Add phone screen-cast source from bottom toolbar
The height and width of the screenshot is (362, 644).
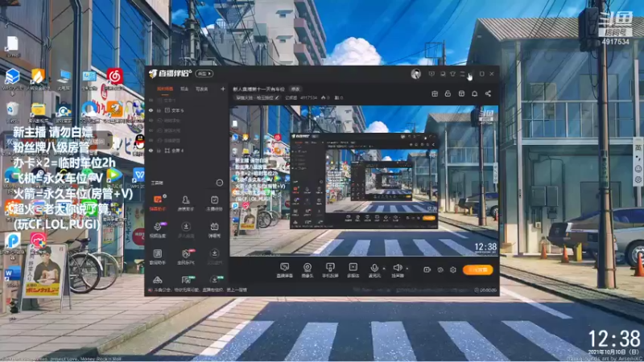[x=330, y=270]
